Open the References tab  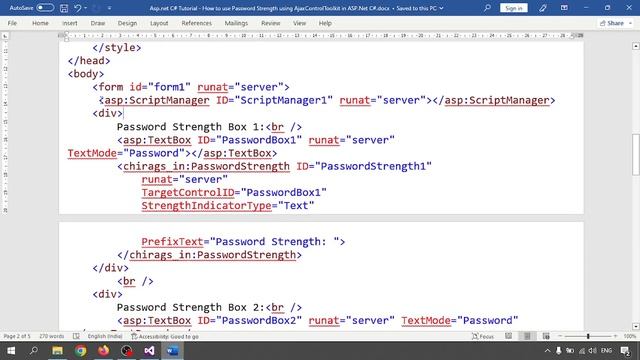(x=196, y=23)
